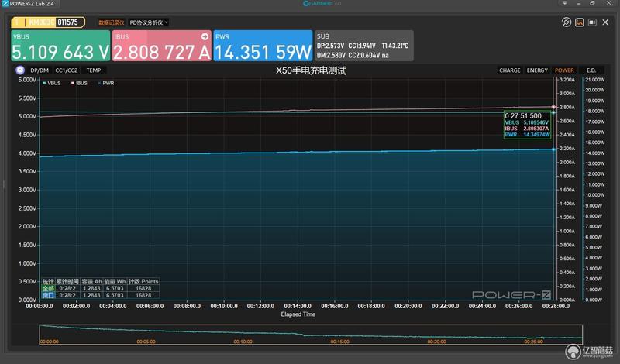Toggle VBUS series in chart legend

[52, 83]
